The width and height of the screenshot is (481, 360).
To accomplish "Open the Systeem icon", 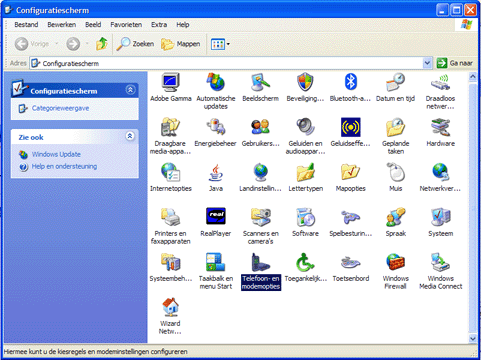I will (440, 217).
